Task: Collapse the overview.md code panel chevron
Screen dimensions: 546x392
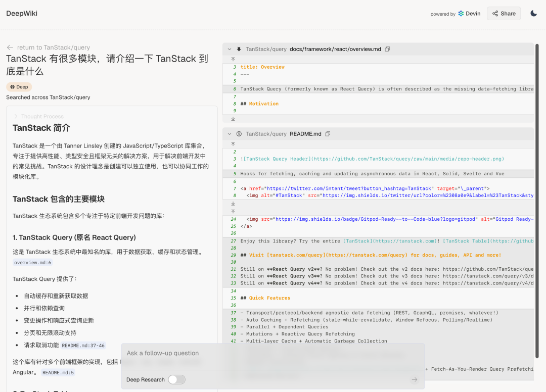Action: point(230,50)
